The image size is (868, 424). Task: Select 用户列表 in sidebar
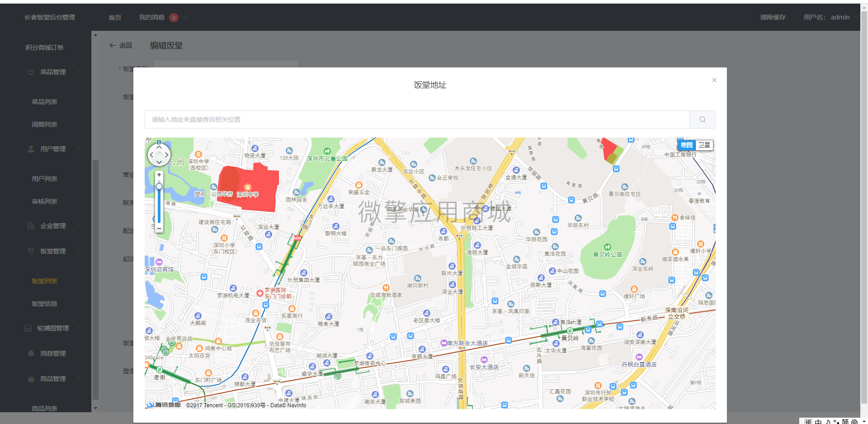click(44, 179)
